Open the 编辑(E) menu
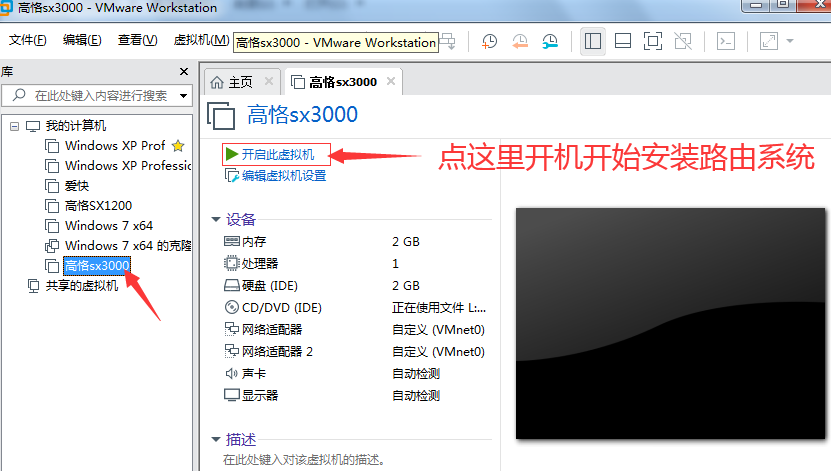Screen dimensions: 831x471 pos(82,40)
